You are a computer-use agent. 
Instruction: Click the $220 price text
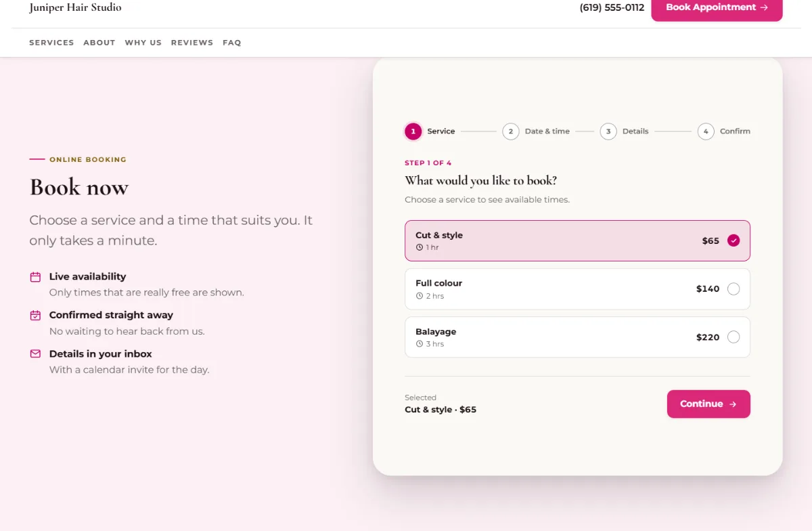coord(708,337)
